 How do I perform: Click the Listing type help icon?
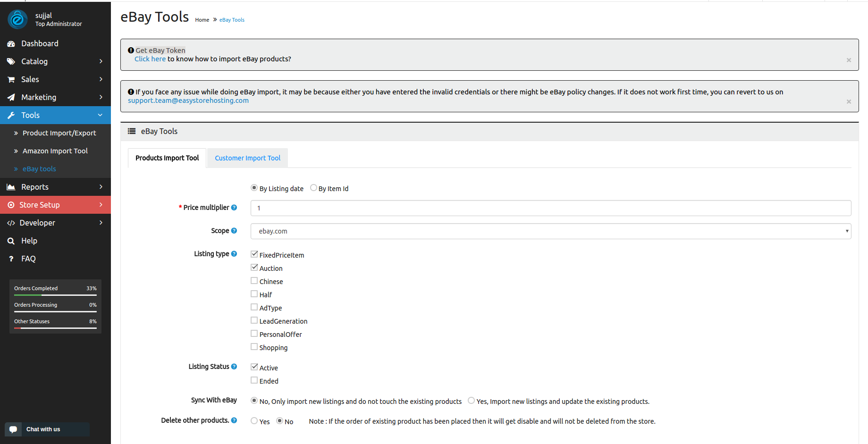234,254
